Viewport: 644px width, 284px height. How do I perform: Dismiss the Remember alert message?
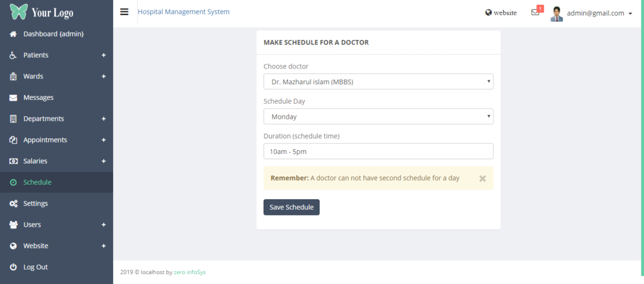483,178
